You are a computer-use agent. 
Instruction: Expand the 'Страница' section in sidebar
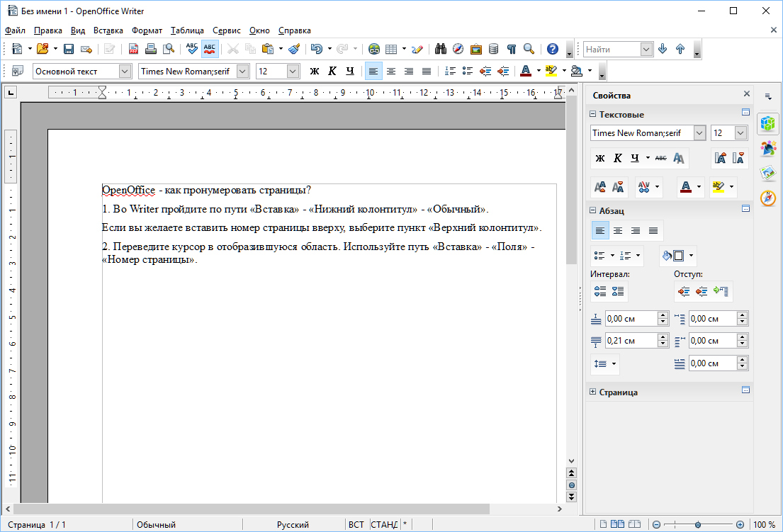(592, 392)
